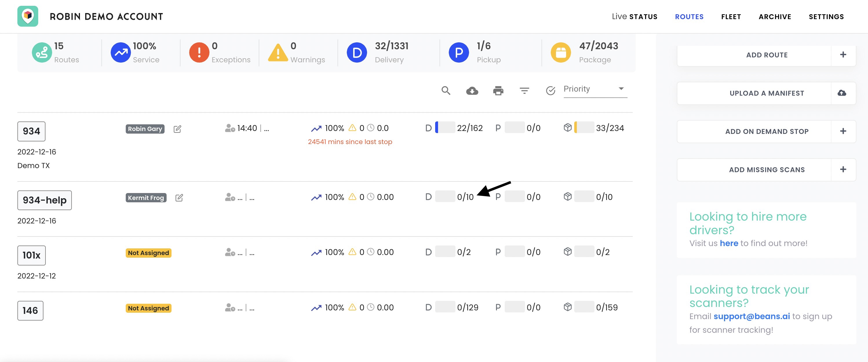Click the red Exceptions icon
The height and width of the screenshot is (362, 868).
pyautogui.click(x=199, y=52)
